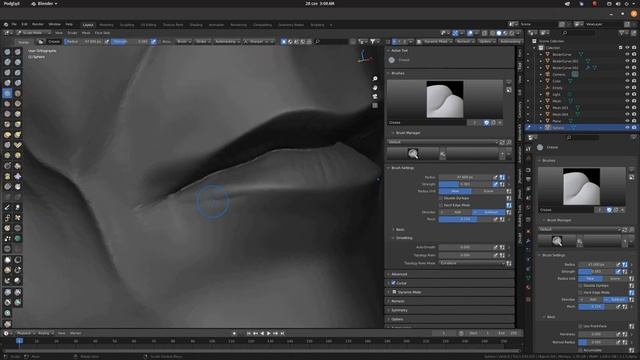This screenshot has height=360, width=640.
Task: Hide Sphere object with its eye icon
Action: pyautogui.click(x=627, y=128)
